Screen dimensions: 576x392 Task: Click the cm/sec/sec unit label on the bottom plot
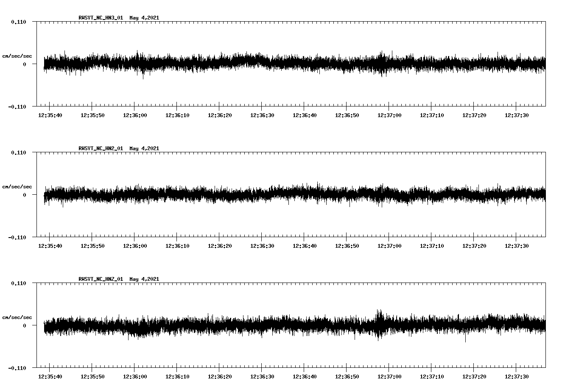point(17,316)
